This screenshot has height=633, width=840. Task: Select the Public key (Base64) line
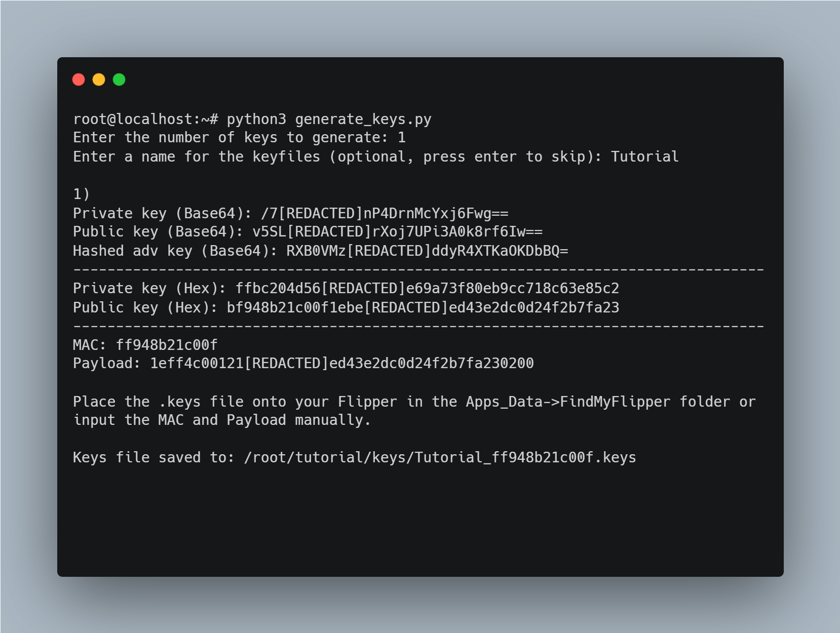tap(308, 232)
